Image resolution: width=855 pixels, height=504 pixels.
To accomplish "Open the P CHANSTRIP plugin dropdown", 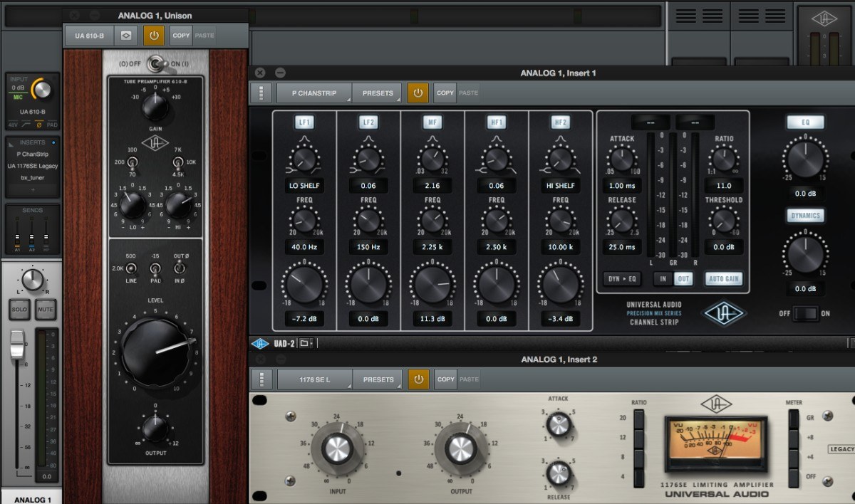I will tap(314, 93).
